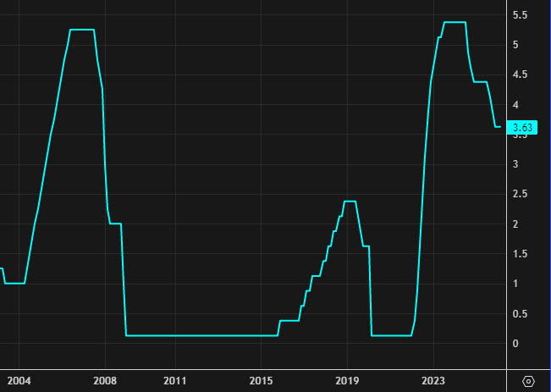The width and height of the screenshot is (551, 392).
Task: Select the 2015 label on time axis
Action: point(262,381)
